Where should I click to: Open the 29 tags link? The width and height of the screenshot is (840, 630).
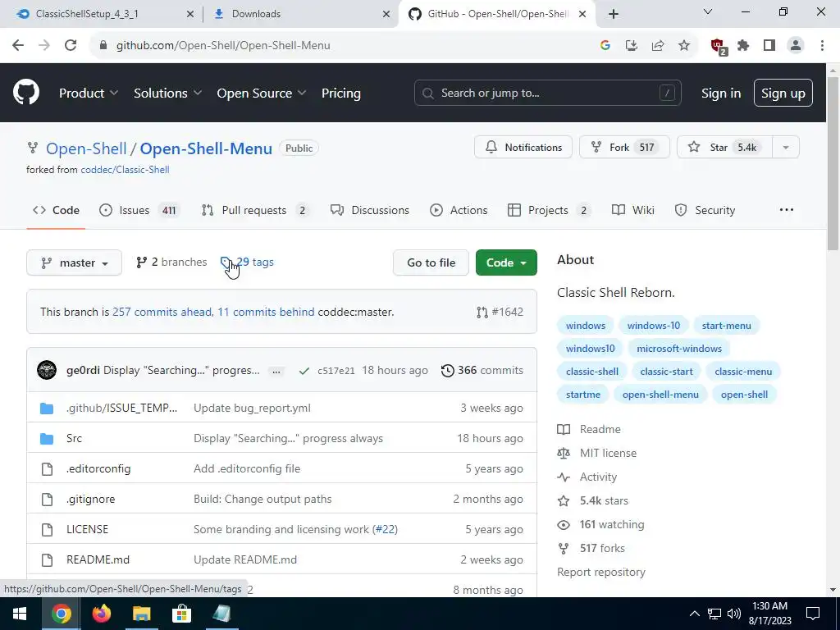tap(247, 262)
